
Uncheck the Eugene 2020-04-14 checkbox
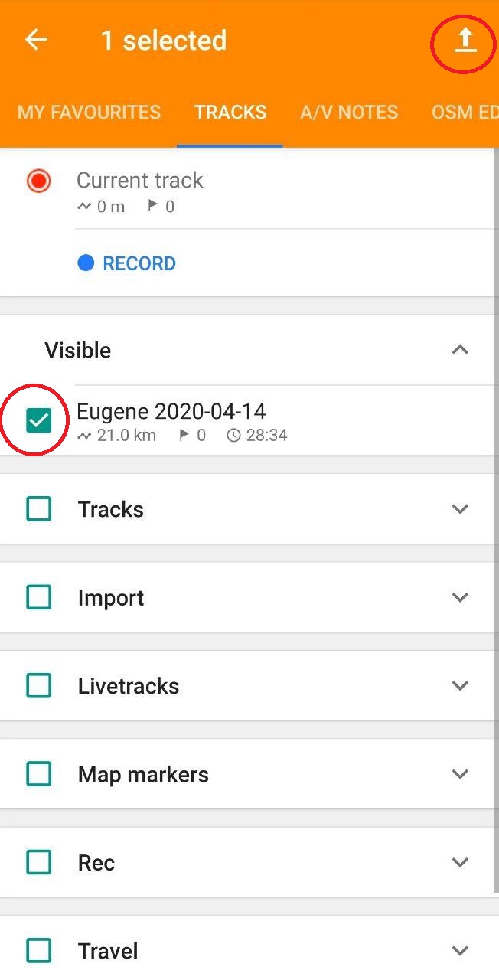[38, 420]
